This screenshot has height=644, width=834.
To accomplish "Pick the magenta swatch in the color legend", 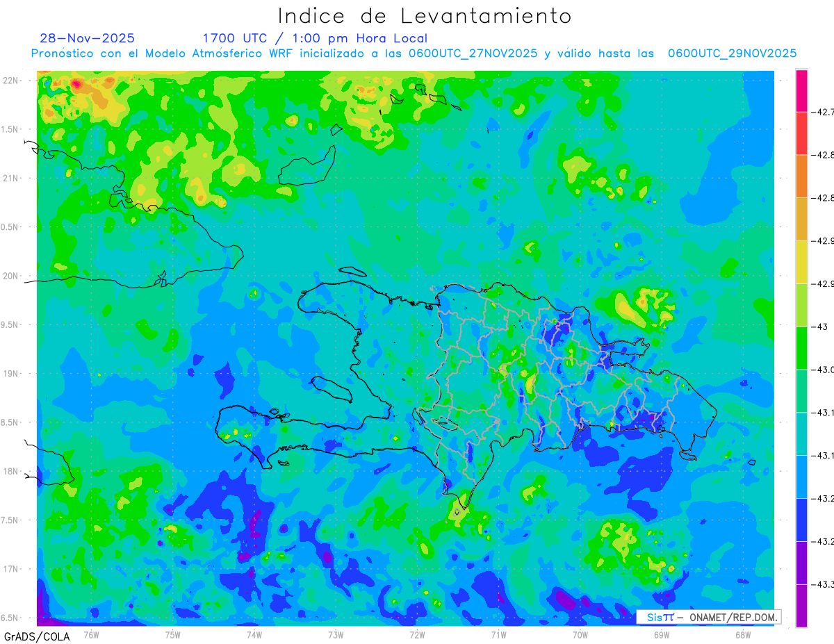I will pyautogui.click(x=801, y=90).
